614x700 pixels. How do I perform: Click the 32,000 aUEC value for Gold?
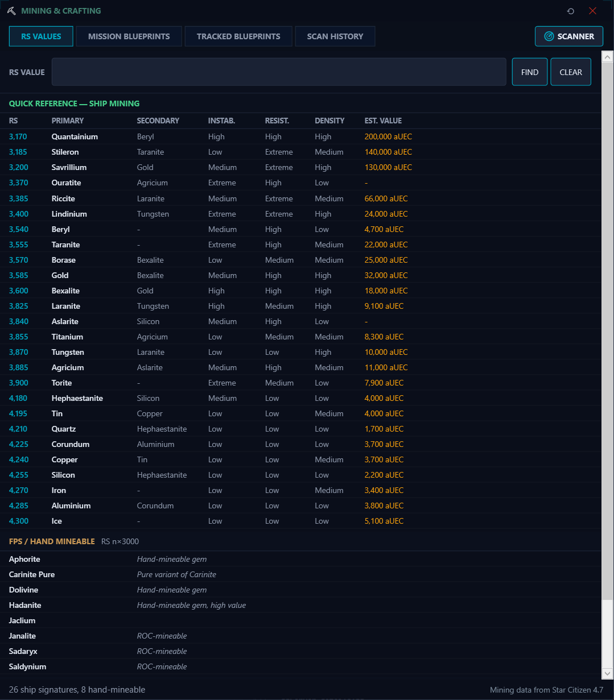click(x=386, y=275)
